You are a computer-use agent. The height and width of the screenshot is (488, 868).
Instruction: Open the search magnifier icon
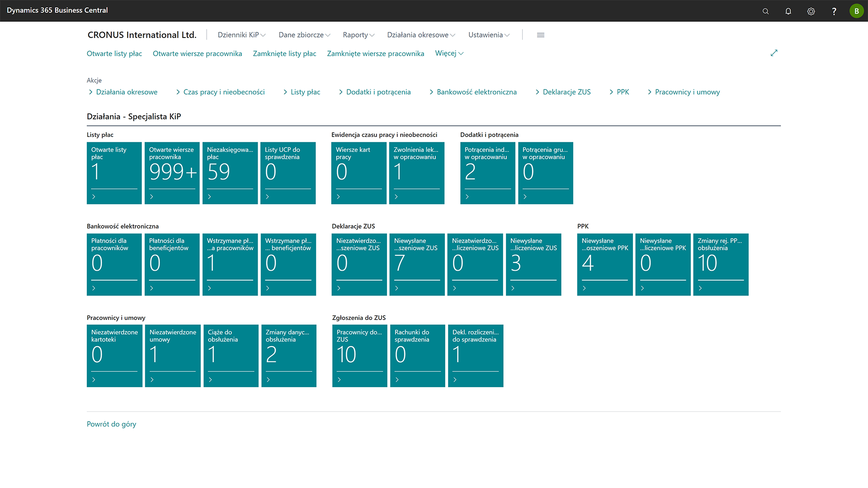pyautogui.click(x=765, y=11)
